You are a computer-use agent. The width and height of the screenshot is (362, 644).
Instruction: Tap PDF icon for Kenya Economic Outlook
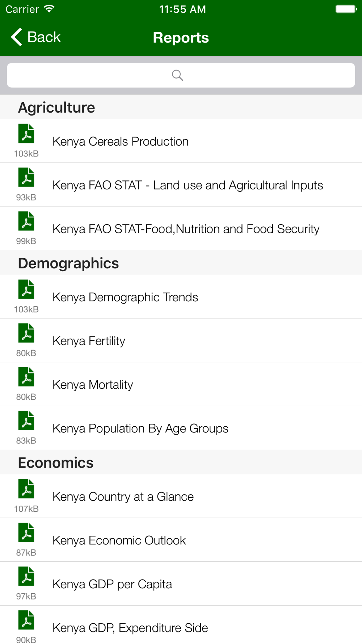click(x=26, y=532)
